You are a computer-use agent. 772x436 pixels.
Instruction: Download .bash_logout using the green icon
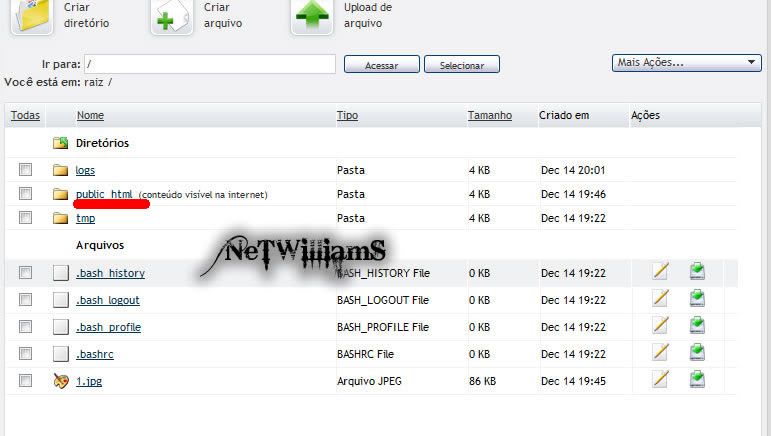coord(697,298)
